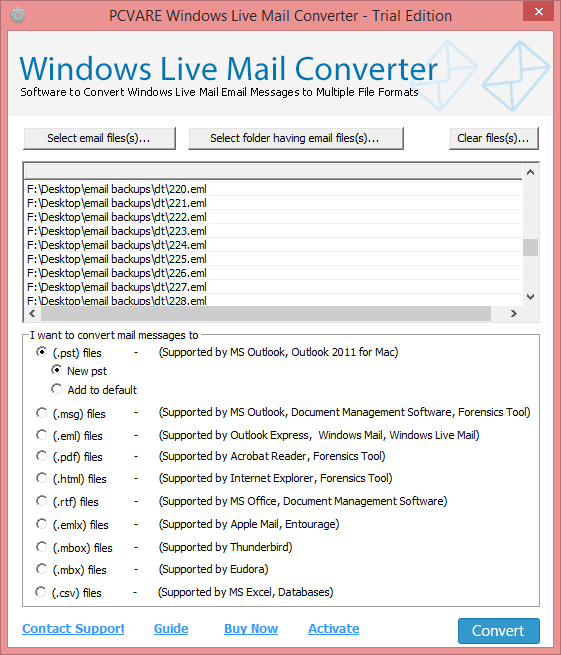Viewport: 561px width, 655px height.
Task: Click 'Supported by Acrobat Reader, Forensics Tool' text
Action: coord(272,456)
